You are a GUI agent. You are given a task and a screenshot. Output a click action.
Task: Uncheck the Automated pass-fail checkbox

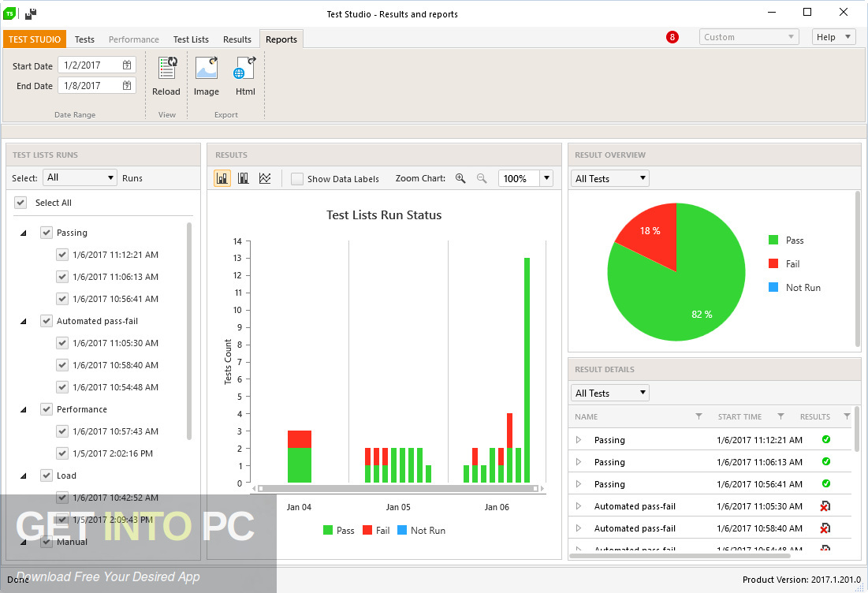[47, 321]
